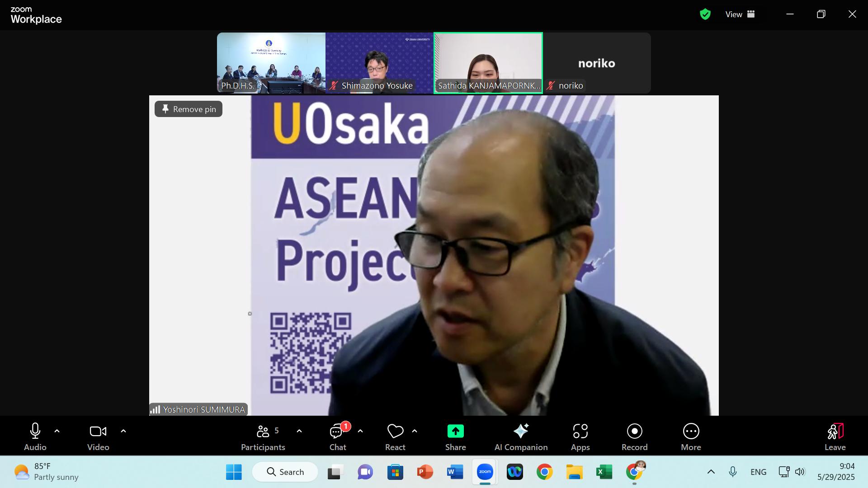Open Chrome profile window in taskbar
Image resolution: width=868 pixels, height=488 pixels.
(635, 471)
